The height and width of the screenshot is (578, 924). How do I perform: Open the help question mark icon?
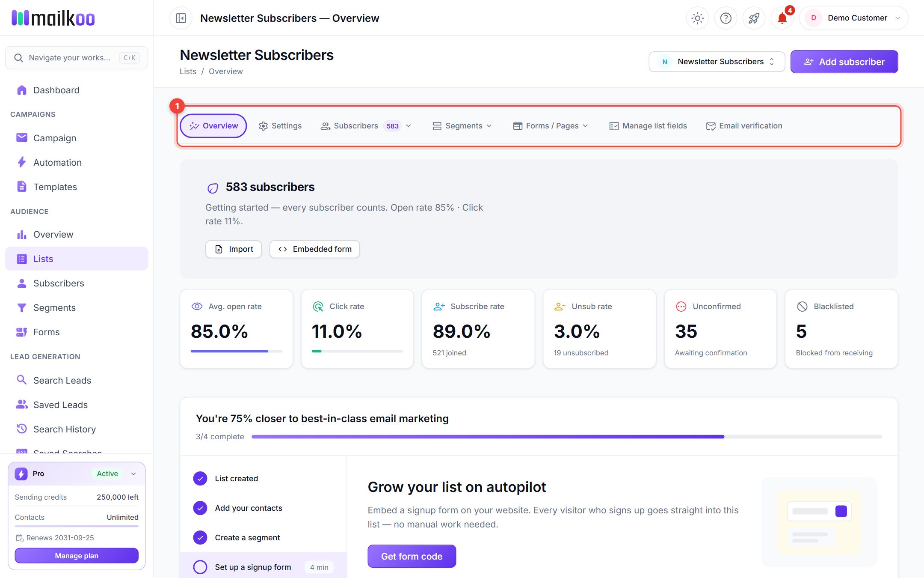pos(726,18)
